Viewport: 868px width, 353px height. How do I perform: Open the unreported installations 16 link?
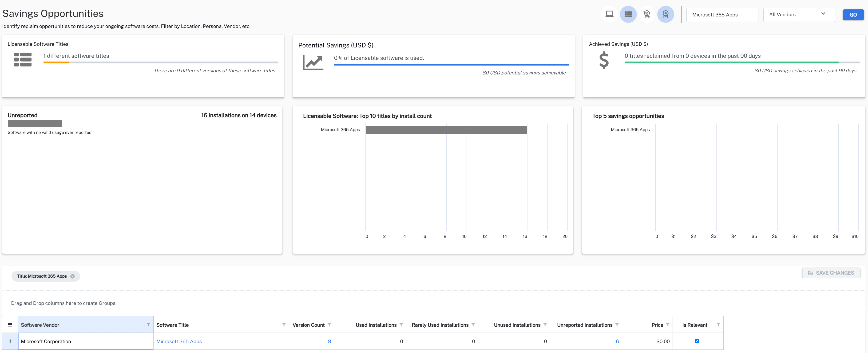616,341
